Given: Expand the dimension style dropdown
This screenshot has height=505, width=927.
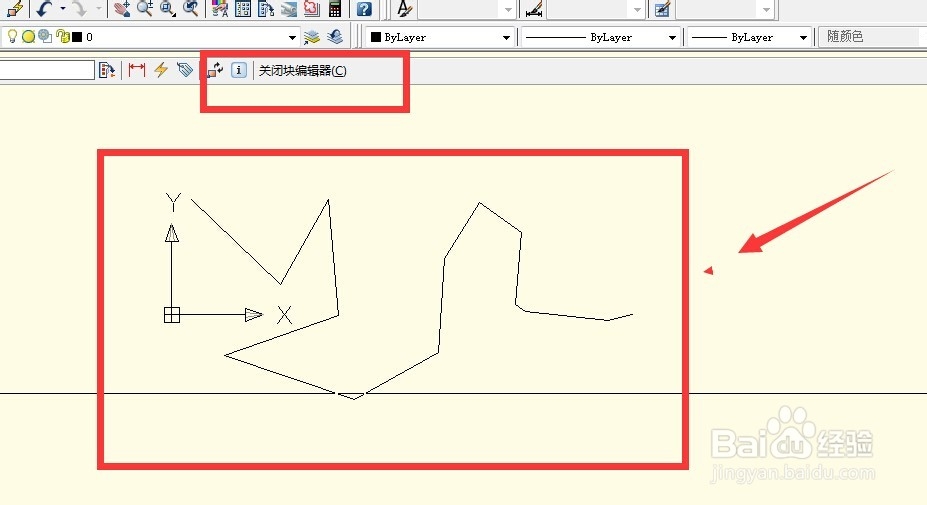Looking at the screenshot, I should click(637, 9).
